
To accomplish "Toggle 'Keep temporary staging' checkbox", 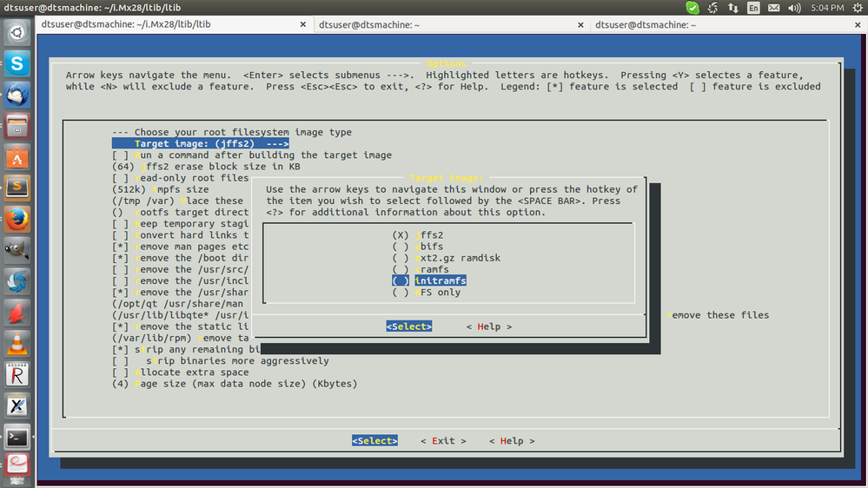I will tap(120, 224).
